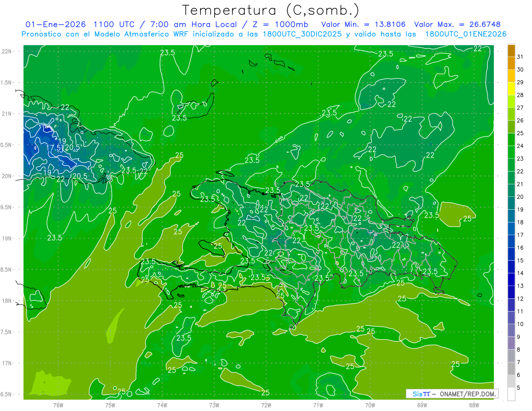Click the 'Temperatura (C,somb.)' map title
This screenshot has width=532, height=411.
[x=271, y=10]
